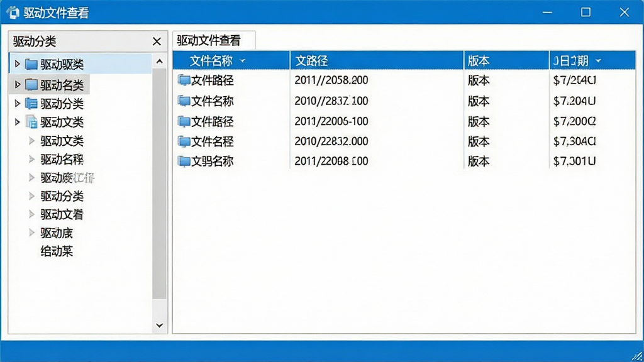The image size is (644, 362).
Task: Minimize the 驱动文件查看 window
Action: point(547,13)
